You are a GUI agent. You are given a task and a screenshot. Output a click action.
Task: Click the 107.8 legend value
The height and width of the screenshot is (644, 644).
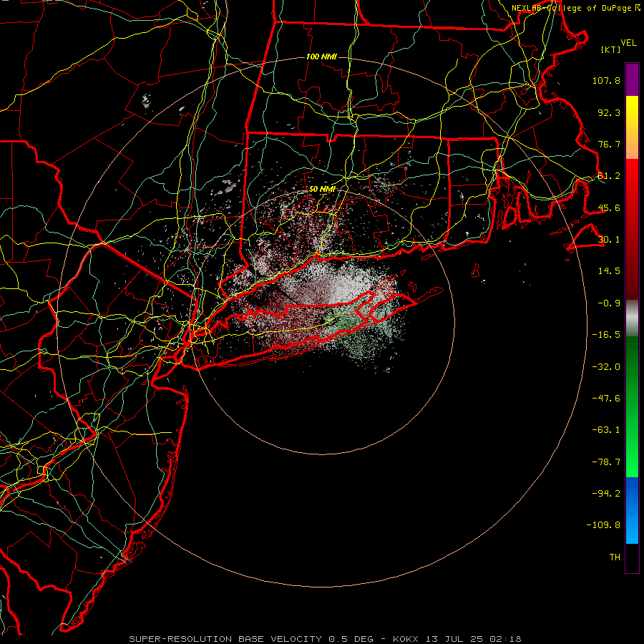[606, 80]
